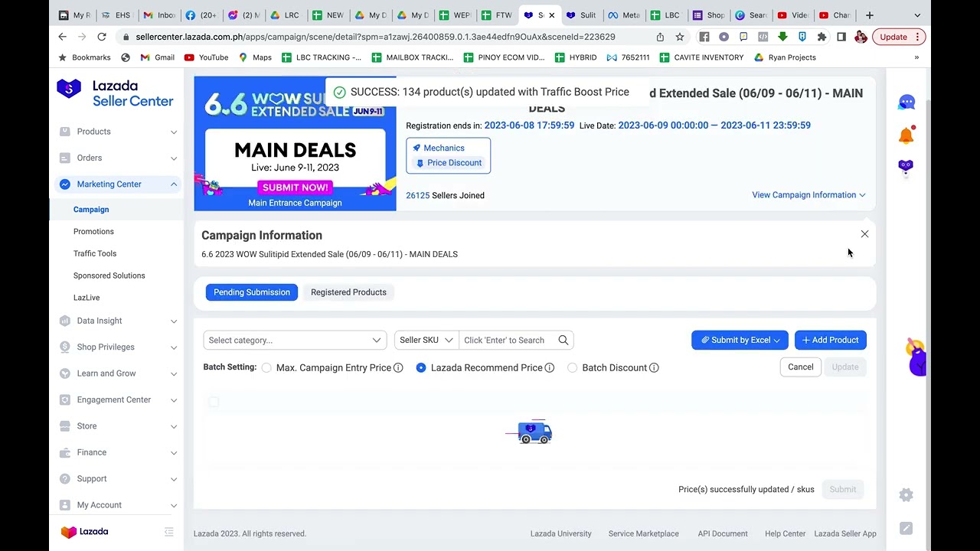Collapse the sidebar using bottom menu icon
980x551 pixels.
tap(169, 532)
